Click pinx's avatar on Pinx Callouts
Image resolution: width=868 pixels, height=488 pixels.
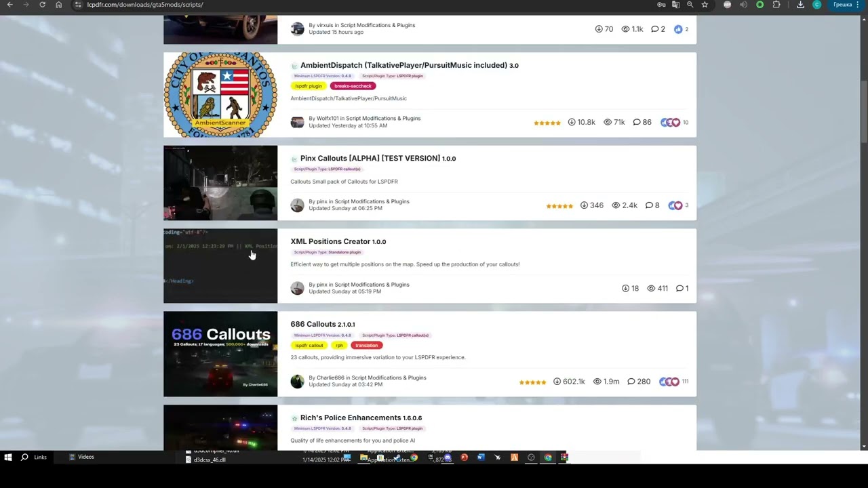297,205
